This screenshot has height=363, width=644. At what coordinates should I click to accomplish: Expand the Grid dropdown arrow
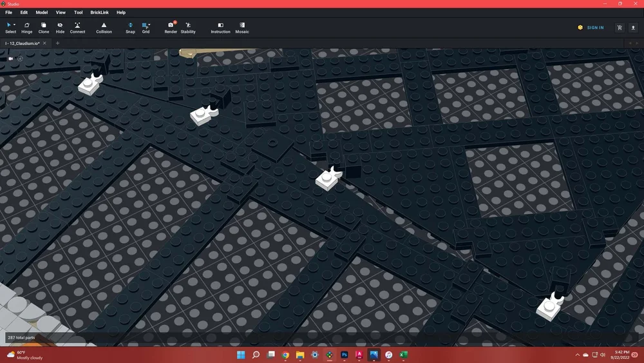coord(149,25)
